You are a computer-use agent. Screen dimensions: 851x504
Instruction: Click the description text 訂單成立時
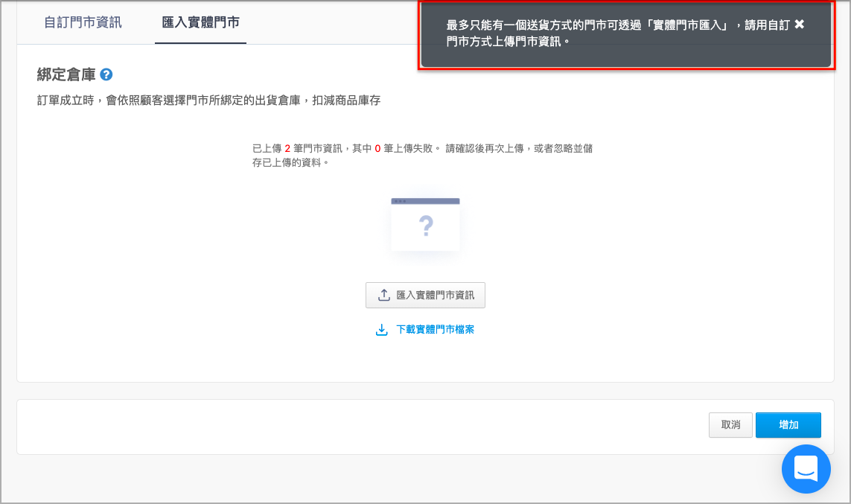(66, 101)
